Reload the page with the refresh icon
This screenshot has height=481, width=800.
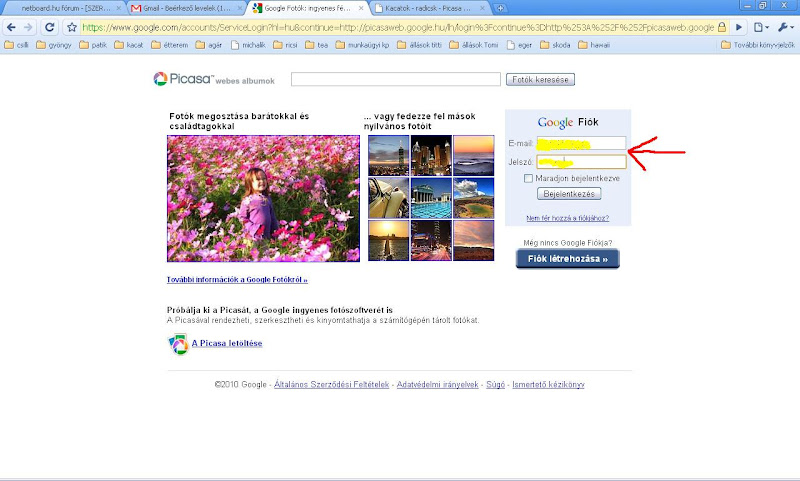coord(49,27)
